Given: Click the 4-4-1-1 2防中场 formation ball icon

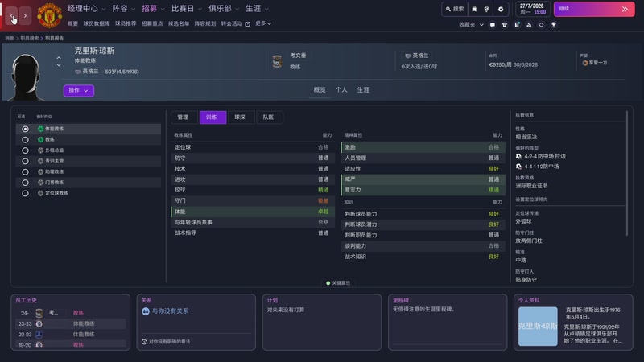Looking at the screenshot, I should click(518, 167).
